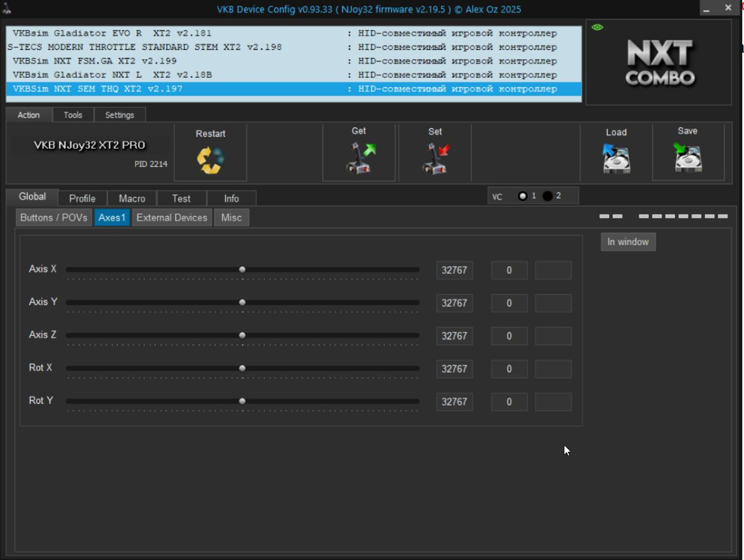Image resolution: width=744 pixels, height=560 pixels.
Task: Click the Get joystick icon
Action: [359, 158]
